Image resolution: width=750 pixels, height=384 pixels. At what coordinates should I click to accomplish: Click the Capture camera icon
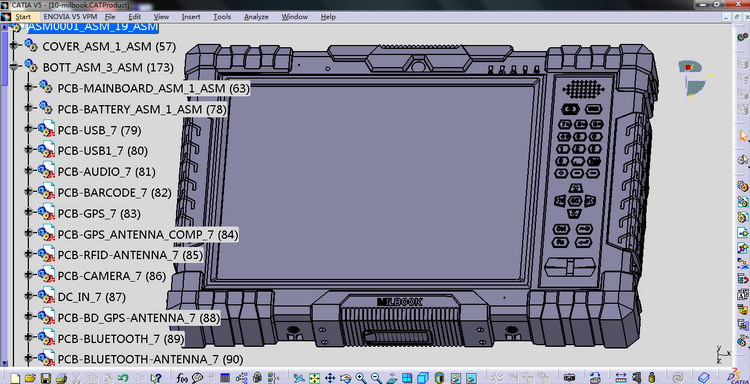(x=569, y=378)
